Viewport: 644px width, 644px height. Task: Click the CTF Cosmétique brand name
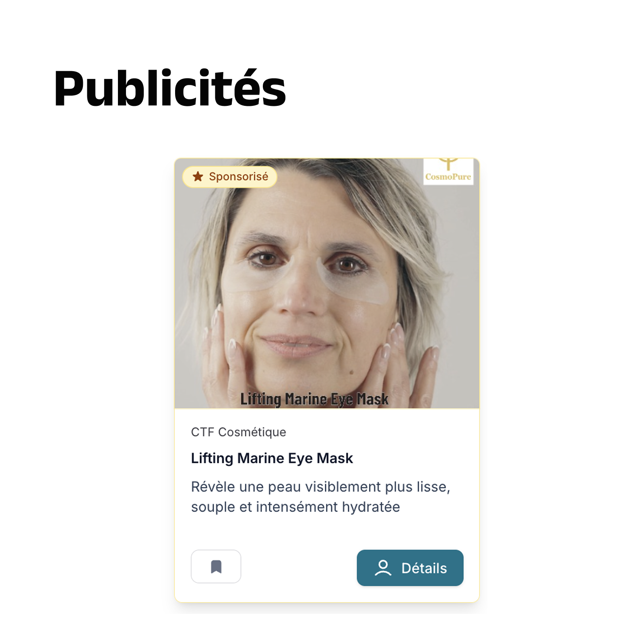tap(238, 432)
